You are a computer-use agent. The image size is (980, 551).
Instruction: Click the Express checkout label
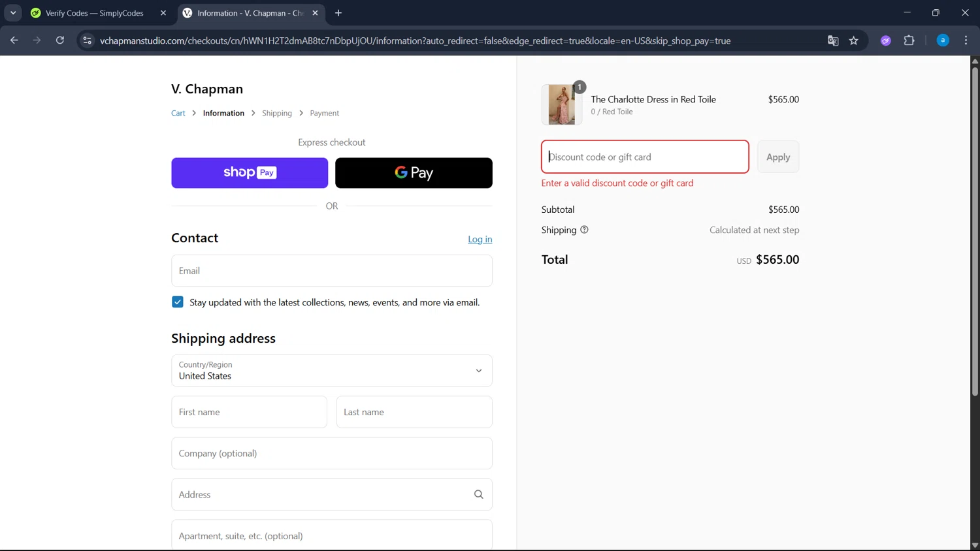(x=332, y=142)
